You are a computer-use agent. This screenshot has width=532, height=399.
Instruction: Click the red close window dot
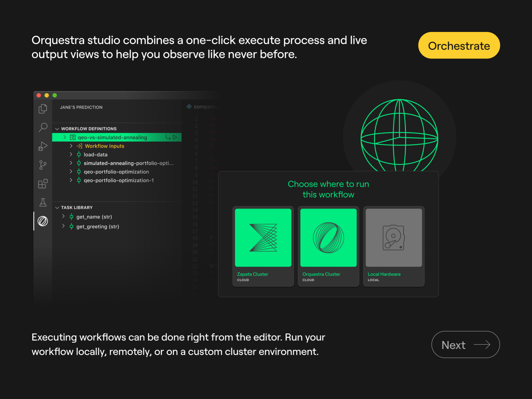[39, 95]
